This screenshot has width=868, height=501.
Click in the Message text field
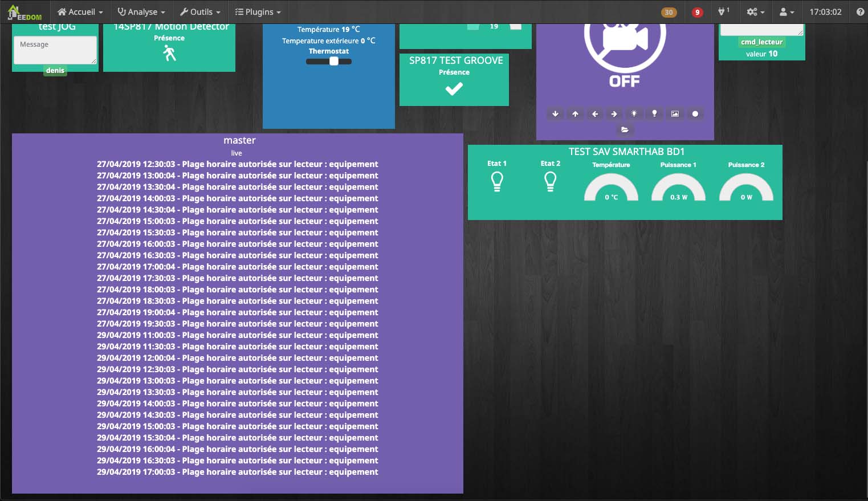(55, 50)
